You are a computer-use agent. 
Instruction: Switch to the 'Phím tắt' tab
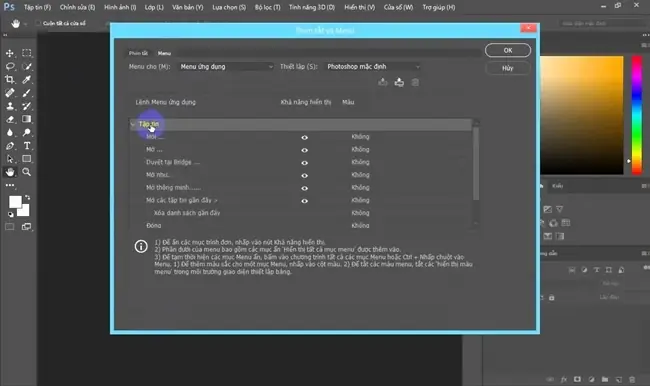138,53
